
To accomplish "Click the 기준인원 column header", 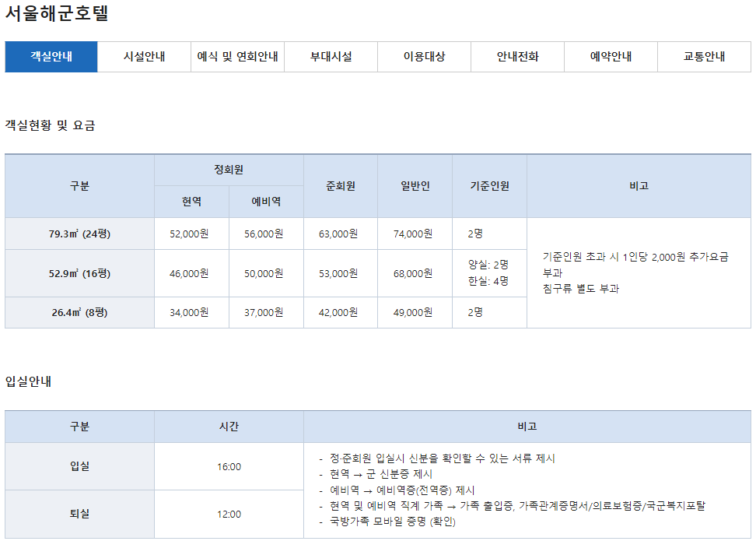I will pos(490,186).
